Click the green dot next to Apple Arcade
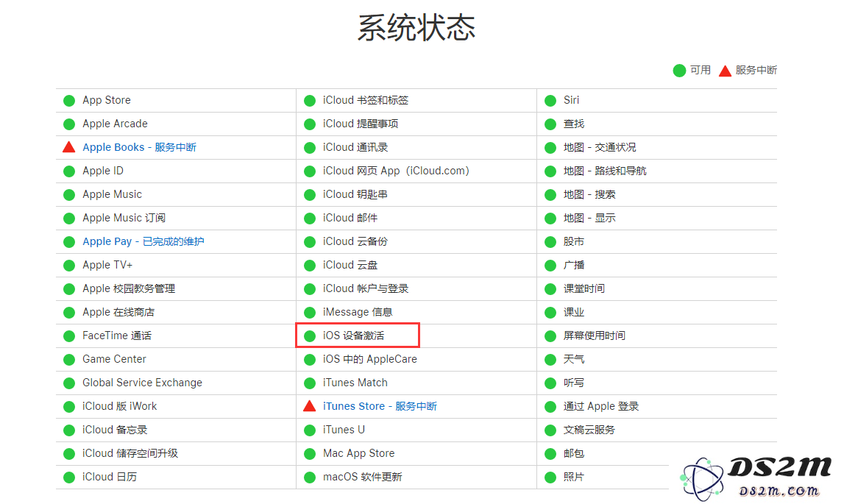 [69, 124]
